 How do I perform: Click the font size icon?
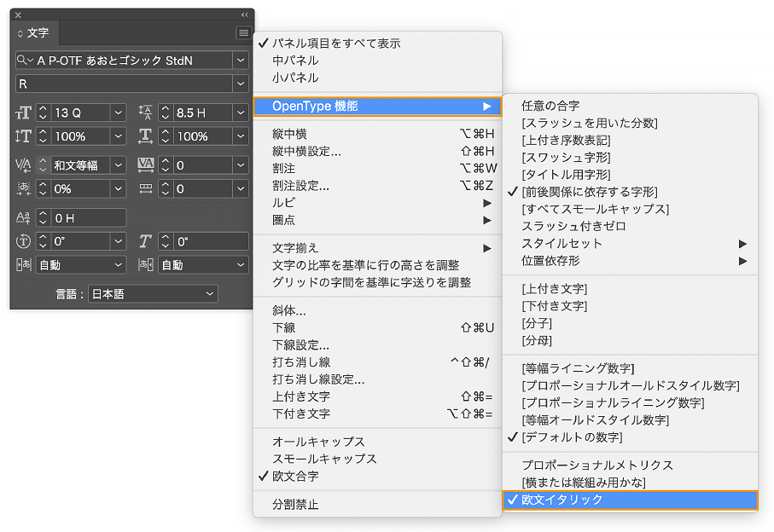[23, 113]
